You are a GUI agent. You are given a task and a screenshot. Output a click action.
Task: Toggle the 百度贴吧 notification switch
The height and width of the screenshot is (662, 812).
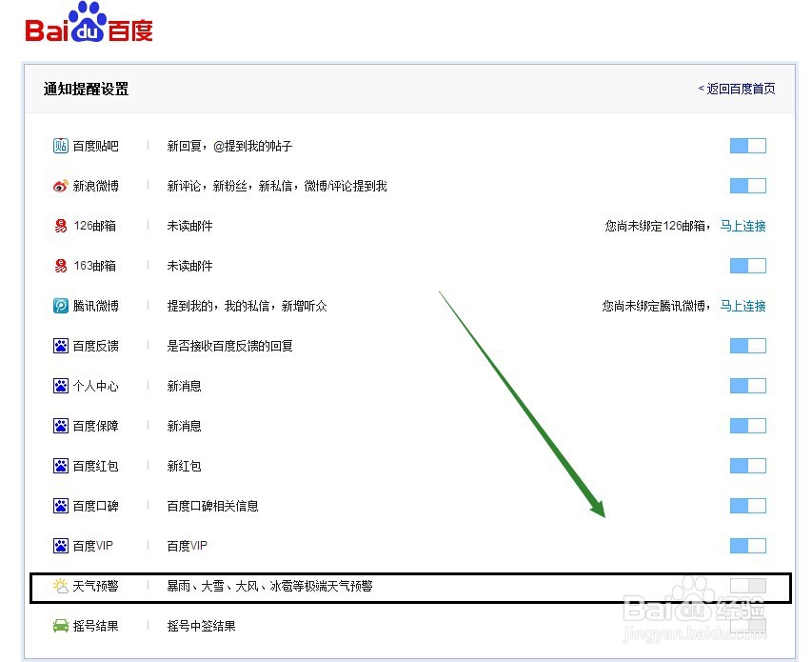pos(748,146)
